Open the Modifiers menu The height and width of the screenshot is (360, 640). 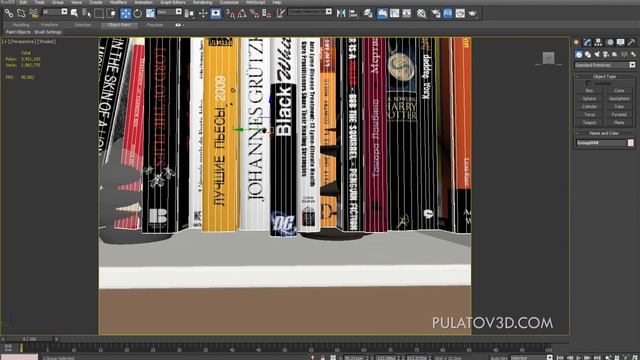(x=118, y=2)
